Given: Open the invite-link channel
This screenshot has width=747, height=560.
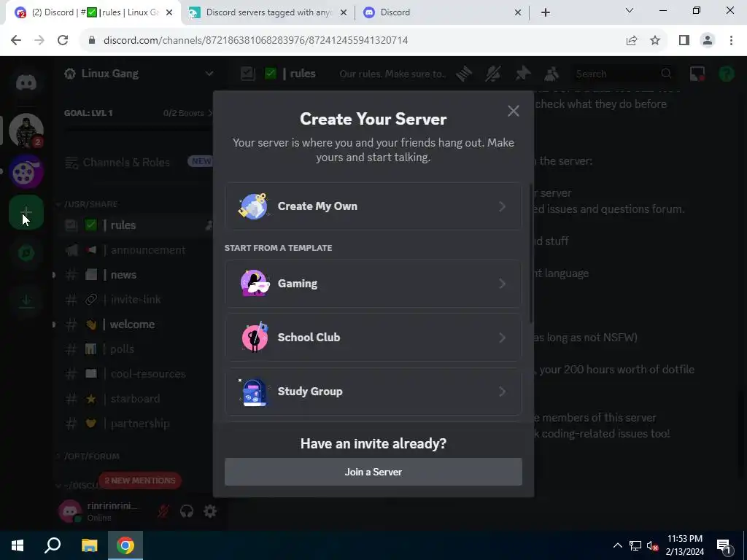Looking at the screenshot, I should coord(136,300).
